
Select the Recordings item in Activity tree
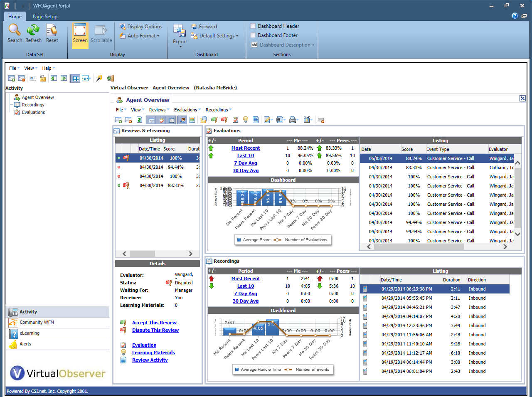(x=33, y=105)
